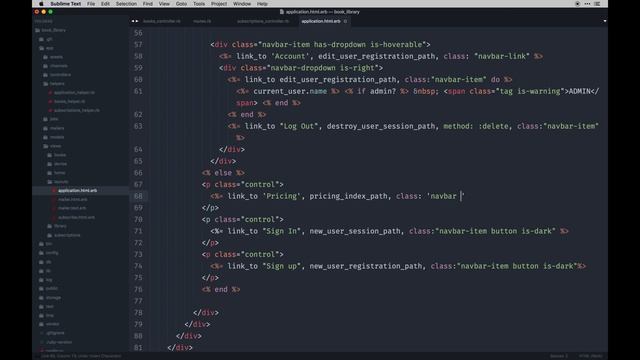Click the controllers folder icon
640x360 pixels.
[45, 75]
